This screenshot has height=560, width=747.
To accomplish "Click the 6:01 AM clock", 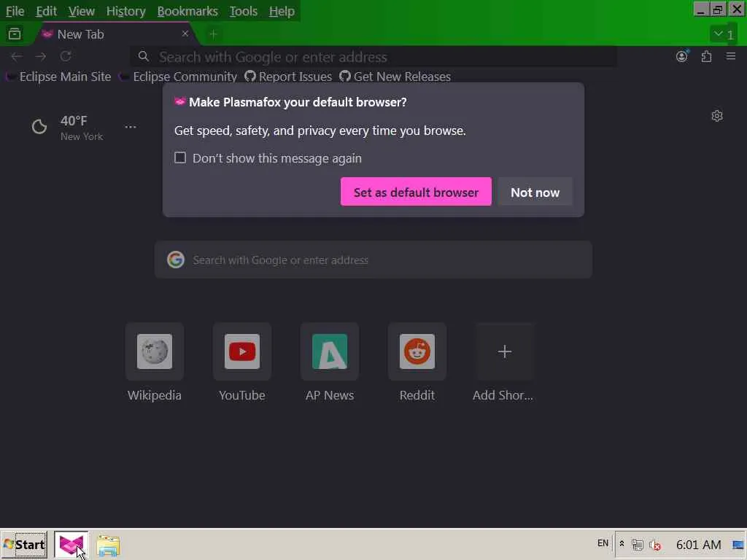I will (698, 545).
